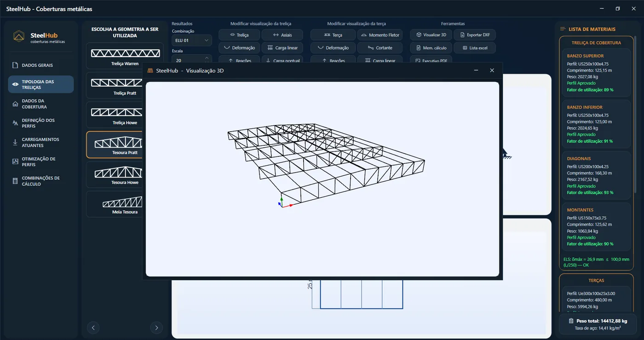
Task: Open Combinações de Cálculo section
Action: [x=41, y=181]
